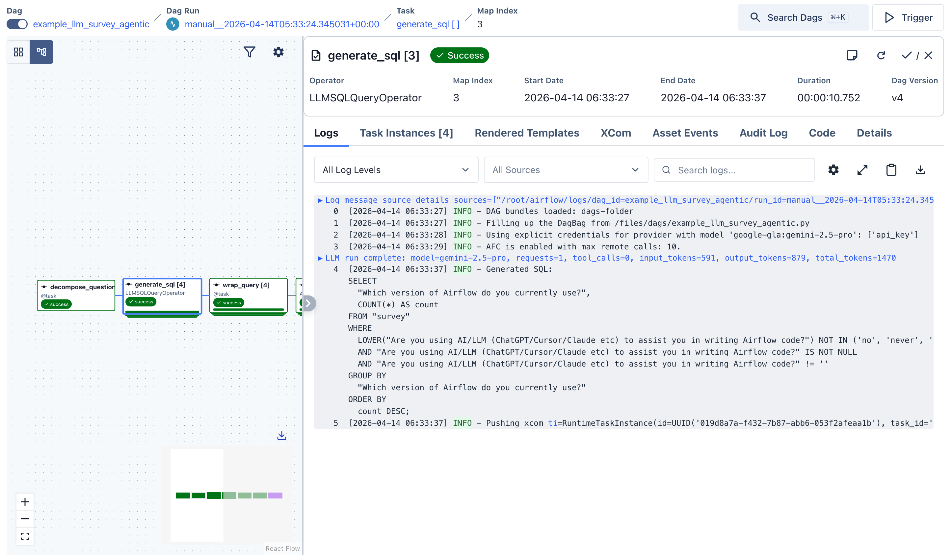The image size is (952, 560).
Task: Open the Rendered Templates tab
Action: click(x=527, y=133)
